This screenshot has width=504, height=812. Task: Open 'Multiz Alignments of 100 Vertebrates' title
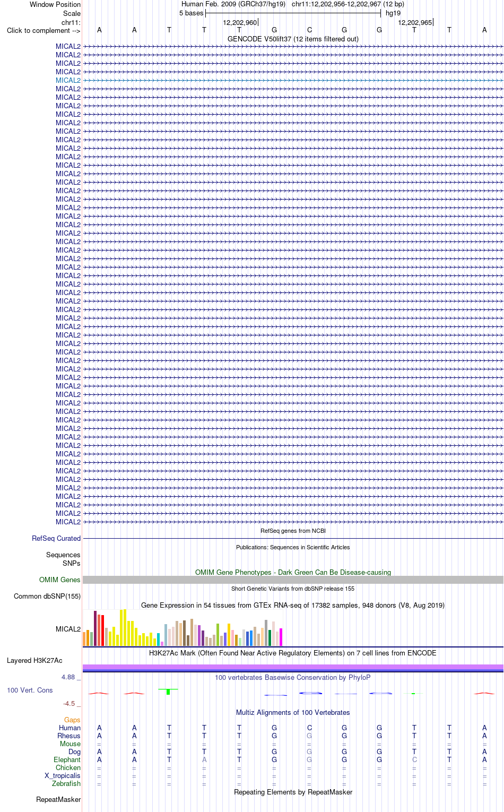[x=293, y=712]
